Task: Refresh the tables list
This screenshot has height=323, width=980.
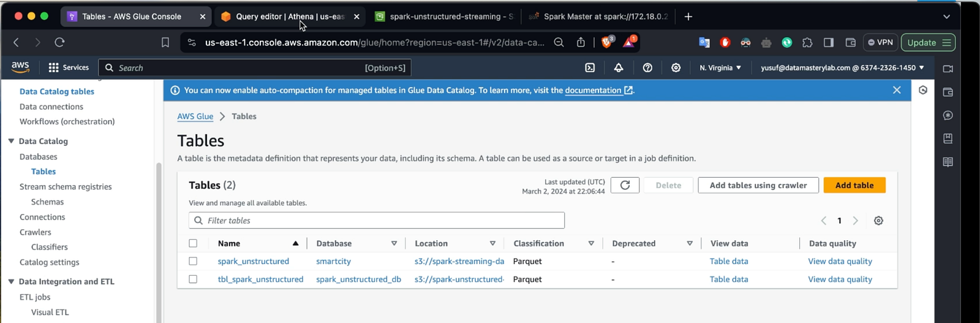Action: (x=625, y=185)
